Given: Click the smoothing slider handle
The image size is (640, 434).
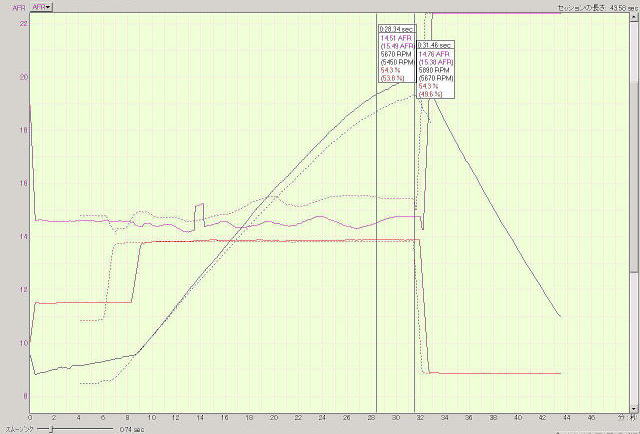Looking at the screenshot, I should click(52, 429).
